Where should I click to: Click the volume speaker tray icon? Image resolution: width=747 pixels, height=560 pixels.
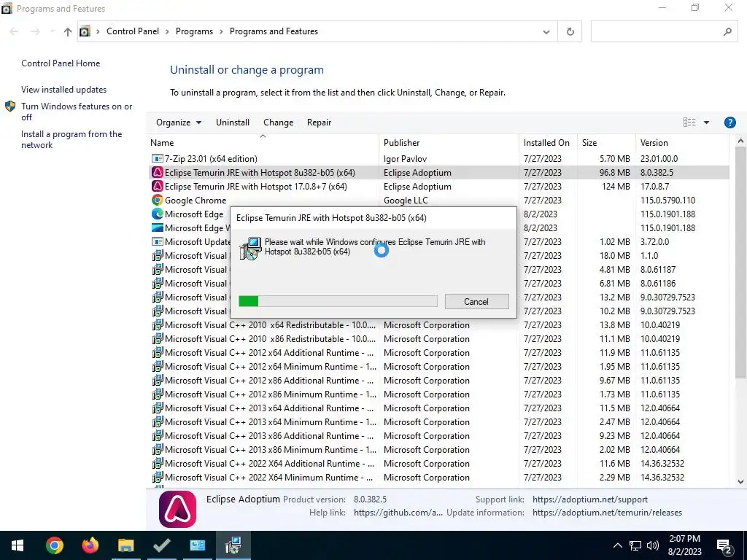tap(653, 545)
